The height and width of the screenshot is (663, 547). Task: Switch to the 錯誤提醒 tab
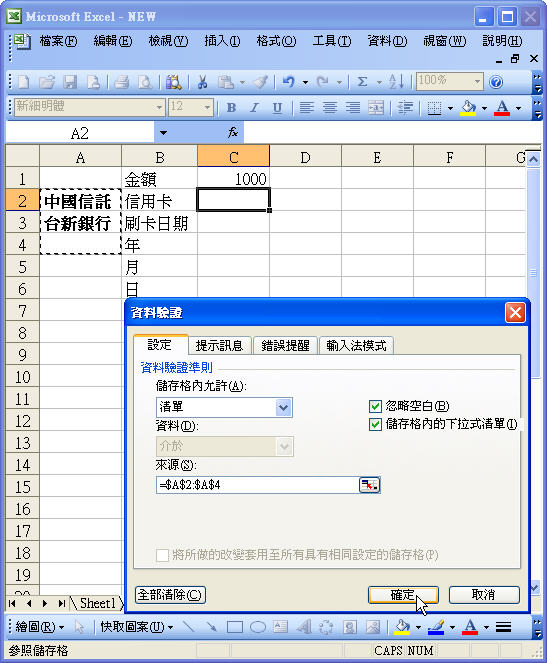tap(285, 345)
